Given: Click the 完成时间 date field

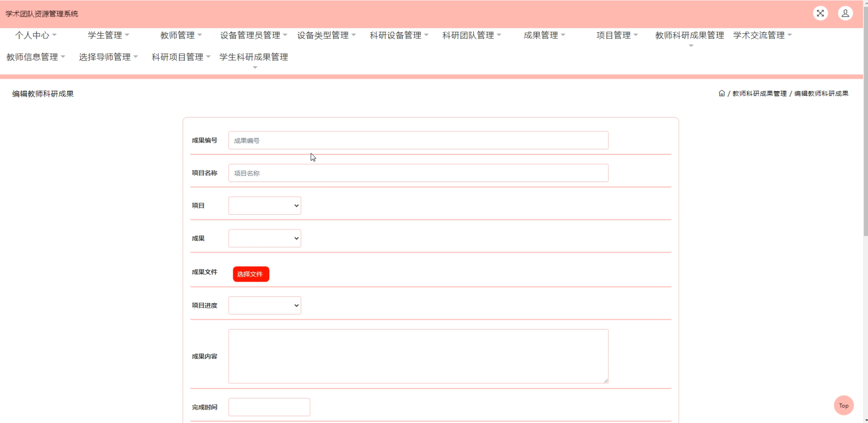Looking at the screenshot, I should (x=269, y=407).
